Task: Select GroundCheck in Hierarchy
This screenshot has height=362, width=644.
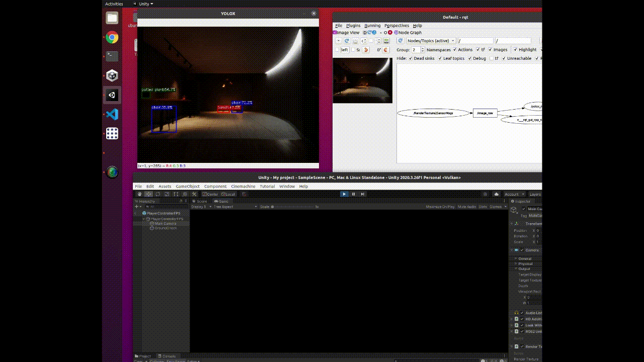Action: pos(166,228)
